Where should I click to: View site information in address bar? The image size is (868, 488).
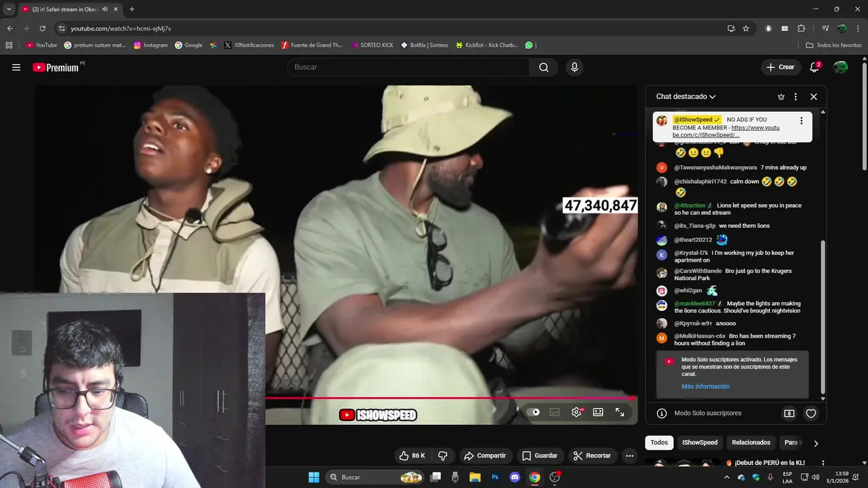[x=62, y=28]
